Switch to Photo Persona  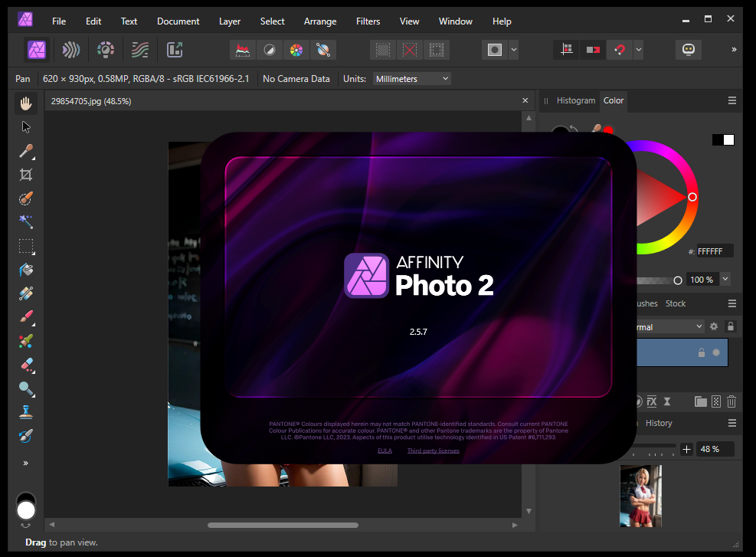coord(37,50)
